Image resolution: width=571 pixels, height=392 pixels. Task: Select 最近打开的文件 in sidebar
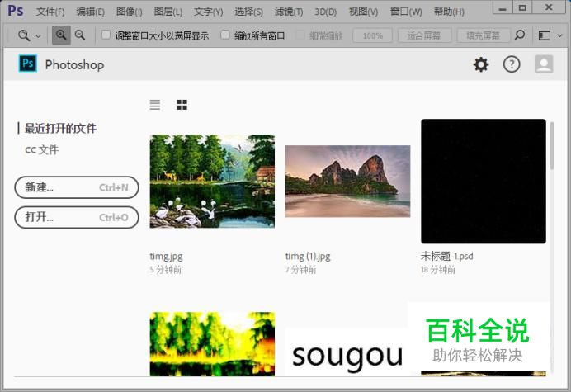pyautogui.click(x=60, y=128)
